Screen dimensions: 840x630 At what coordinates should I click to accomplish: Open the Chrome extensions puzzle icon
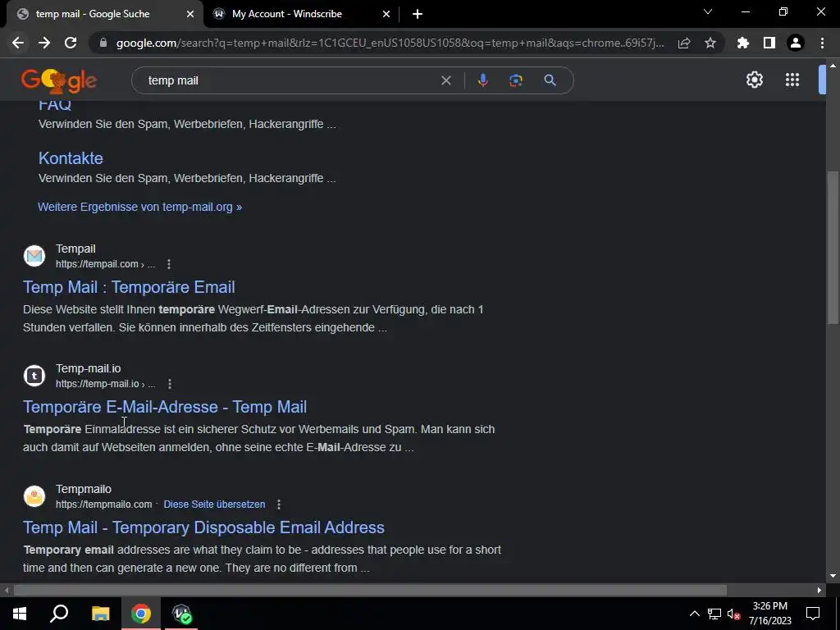[x=743, y=43]
